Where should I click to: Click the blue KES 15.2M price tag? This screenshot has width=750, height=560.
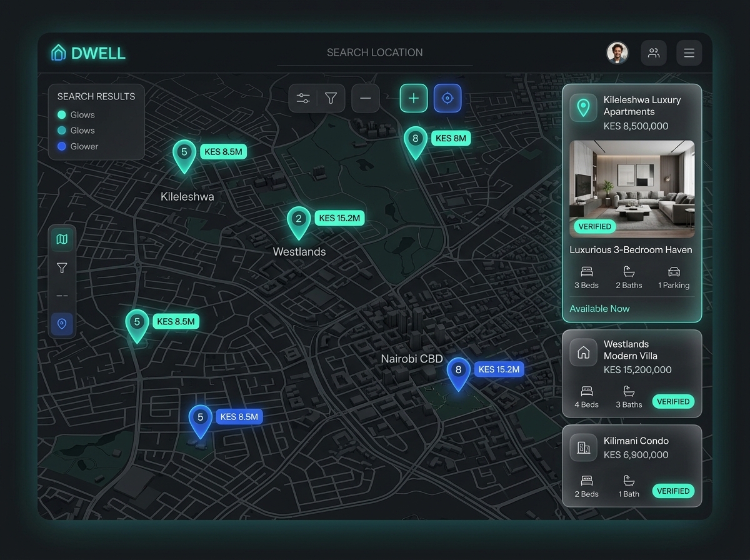tap(499, 369)
